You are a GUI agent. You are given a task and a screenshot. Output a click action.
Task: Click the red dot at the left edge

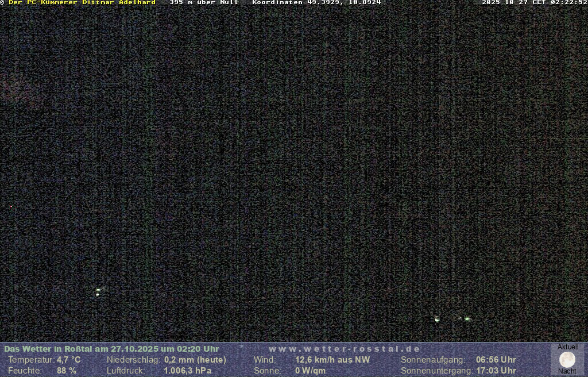[11, 206]
